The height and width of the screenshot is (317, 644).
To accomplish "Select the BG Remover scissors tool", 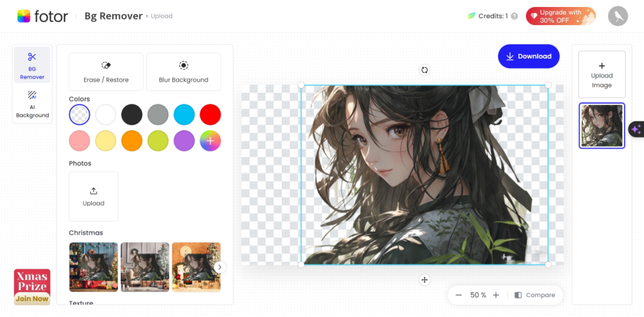I will pyautogui.click(x=32, y=65).
